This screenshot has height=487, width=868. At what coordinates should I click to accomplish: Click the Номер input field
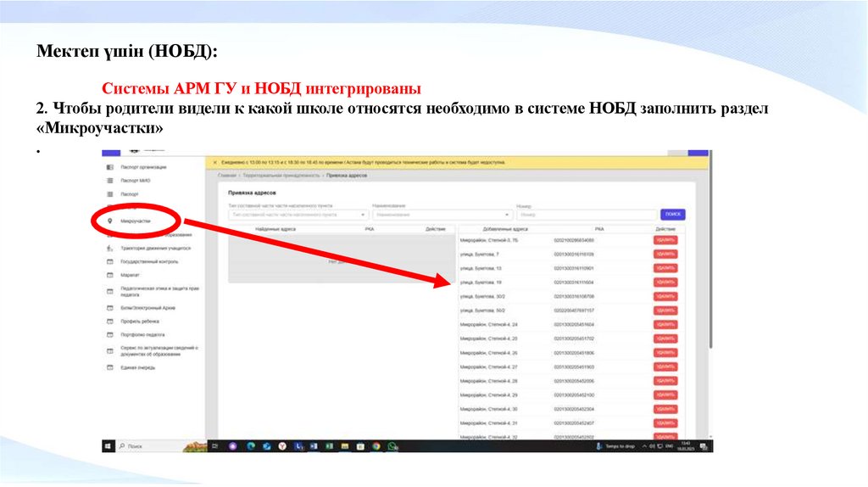click(587, 215)
